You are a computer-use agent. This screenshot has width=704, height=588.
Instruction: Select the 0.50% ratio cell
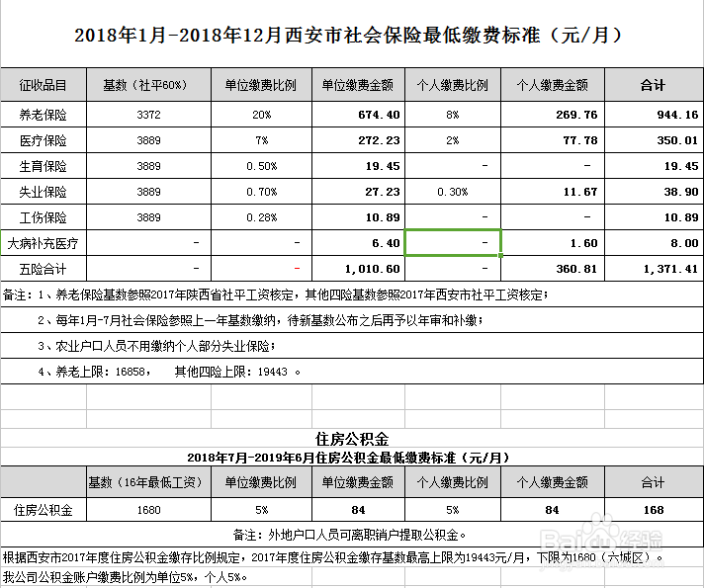261,166
